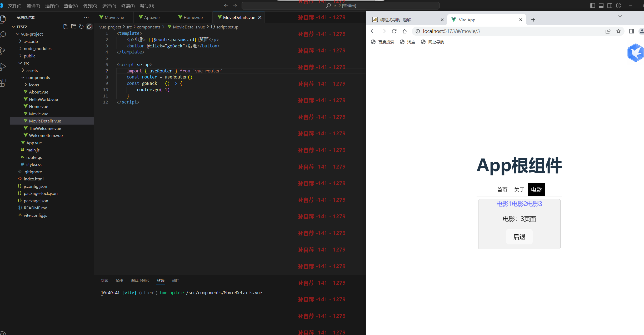Click the 后退 button on web page
This screenshot has height=335, width=644.
click(x=519, y=237)
